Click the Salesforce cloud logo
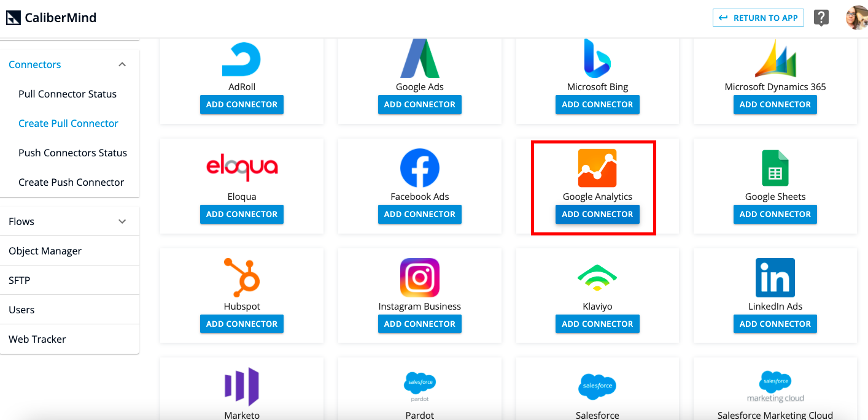The image size is (868, 420). 597,386
